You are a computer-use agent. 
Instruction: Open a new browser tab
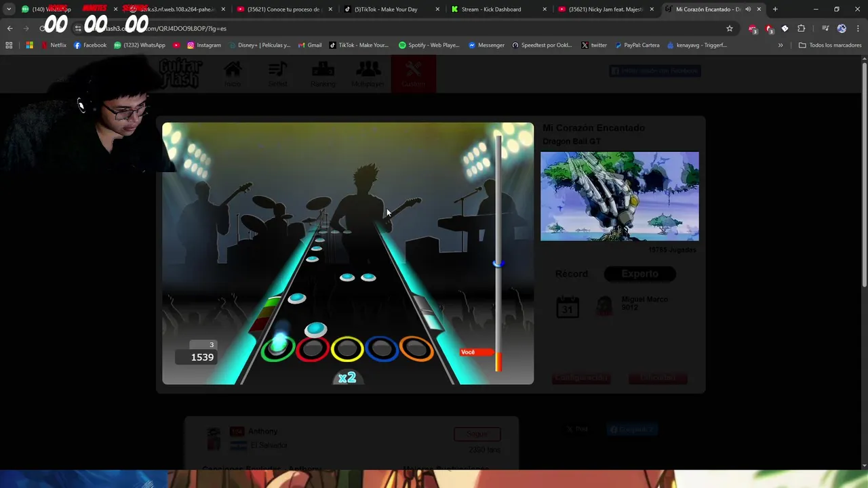point(775,9)
